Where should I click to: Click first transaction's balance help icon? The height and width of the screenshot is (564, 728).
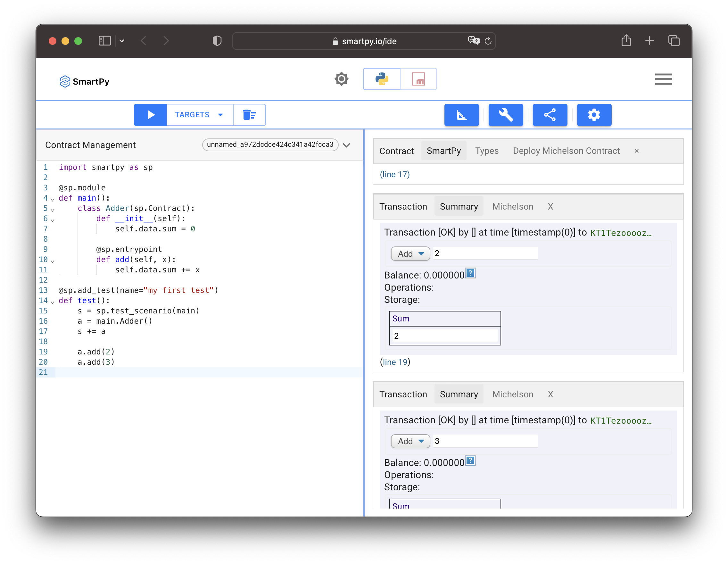470,273
